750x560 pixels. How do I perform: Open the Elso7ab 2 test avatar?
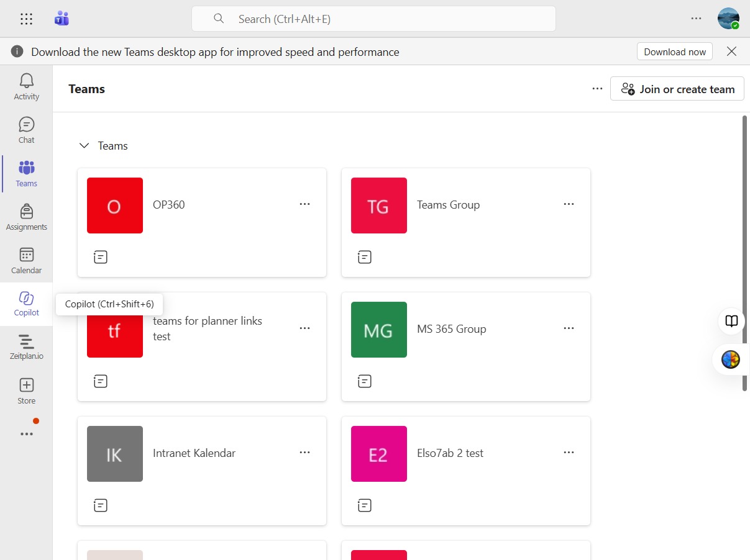tap(379, 454)
